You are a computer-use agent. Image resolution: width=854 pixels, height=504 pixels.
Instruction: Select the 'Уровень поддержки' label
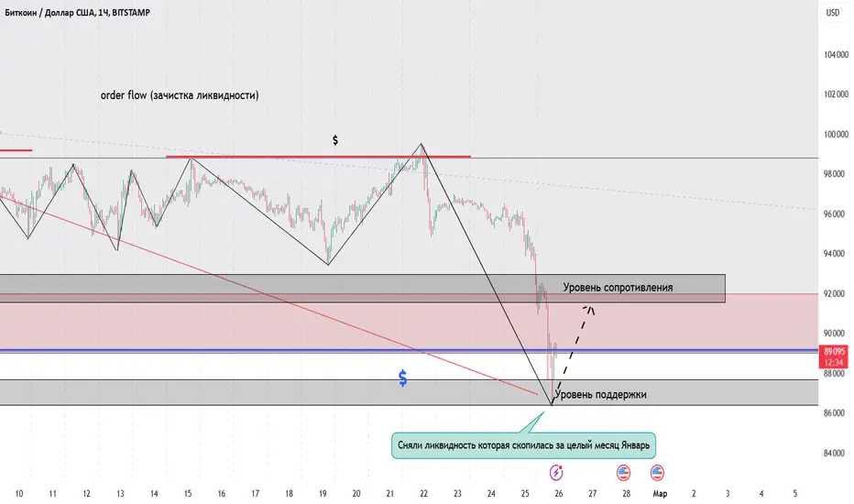click(x=600, y=394)
